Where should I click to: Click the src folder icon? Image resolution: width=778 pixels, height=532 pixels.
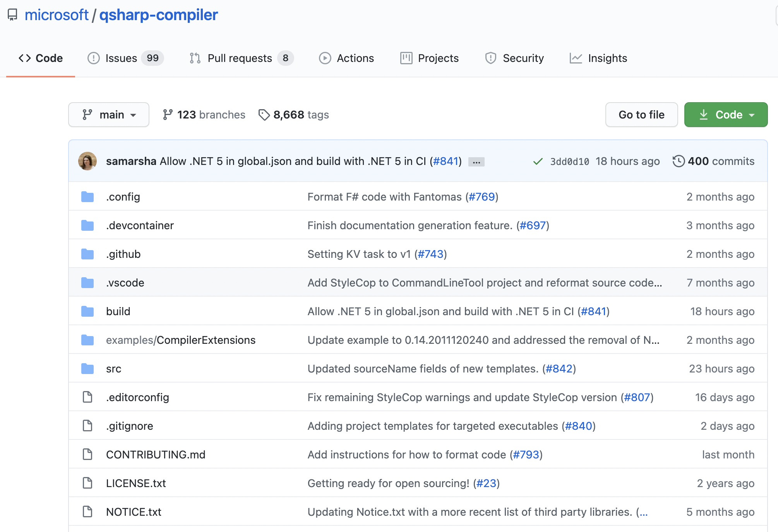click(x=87, y=369)
